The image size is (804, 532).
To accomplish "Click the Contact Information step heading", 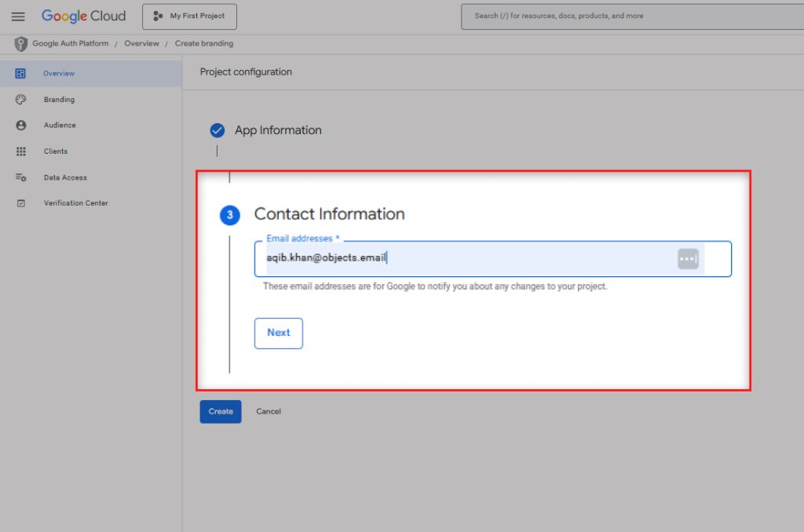I will coord(329,214).
